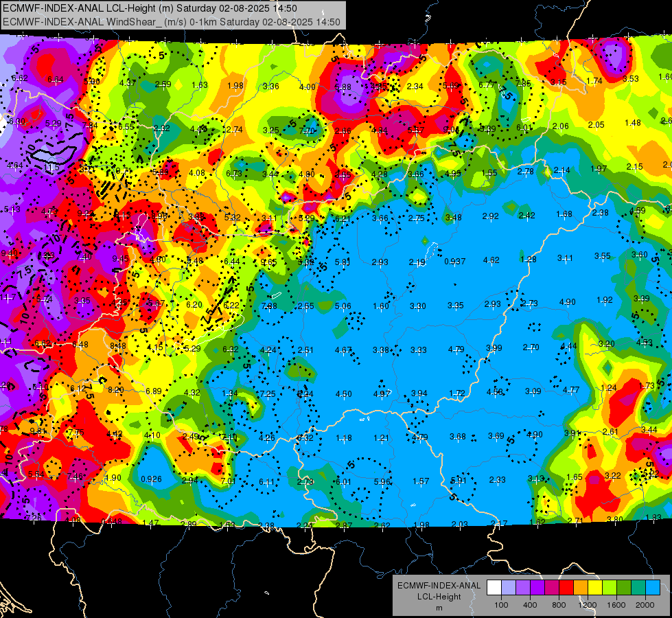Viewport: 672px width, 618px height.
Task: Click the wind shear value '1.34'
Action: 230,393
